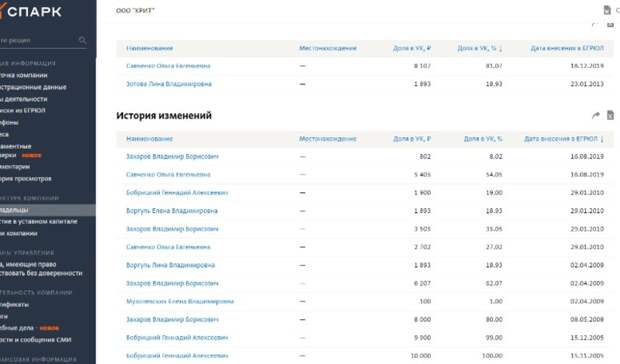Open Участие в уставном капитале item

(39, 221)
